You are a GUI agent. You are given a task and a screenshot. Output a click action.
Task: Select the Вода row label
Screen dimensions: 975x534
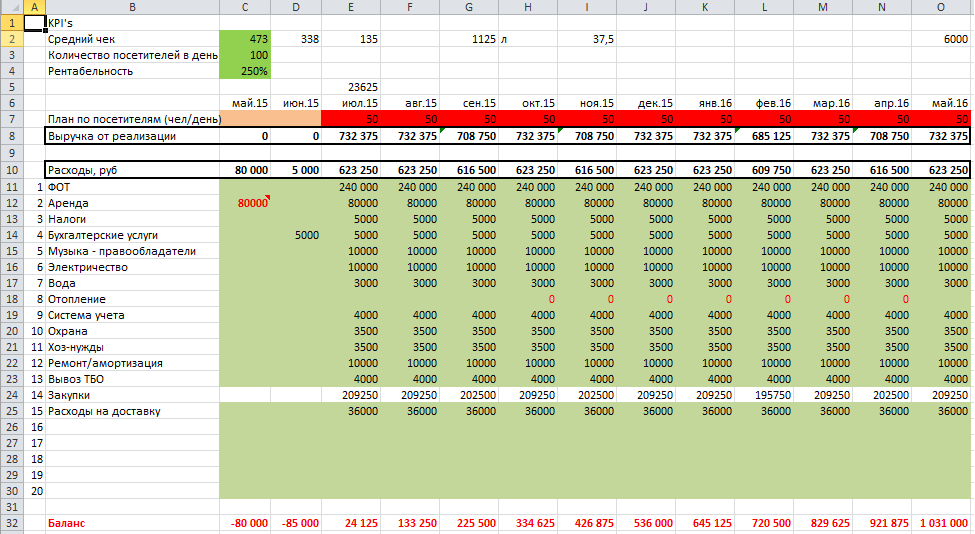132,283
